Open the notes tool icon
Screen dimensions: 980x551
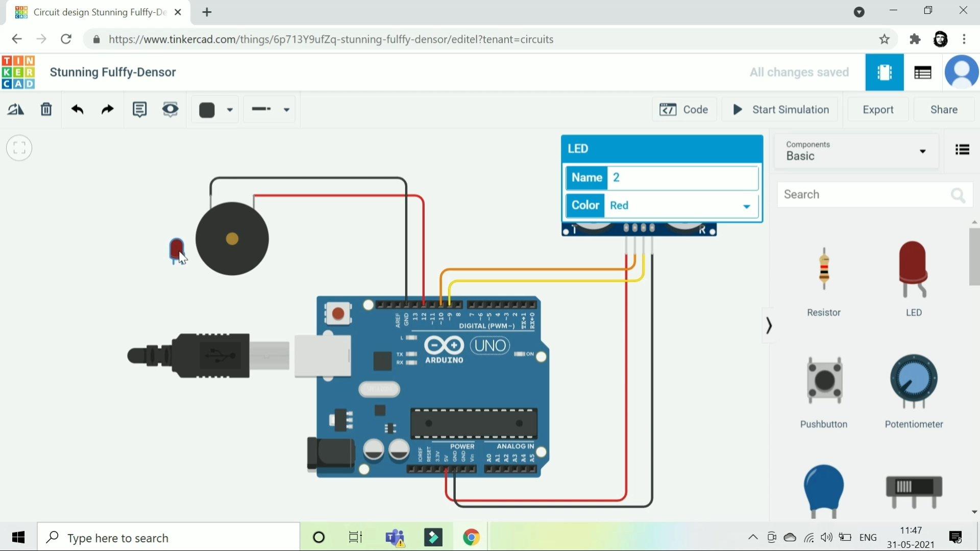(x=139, y=110)
